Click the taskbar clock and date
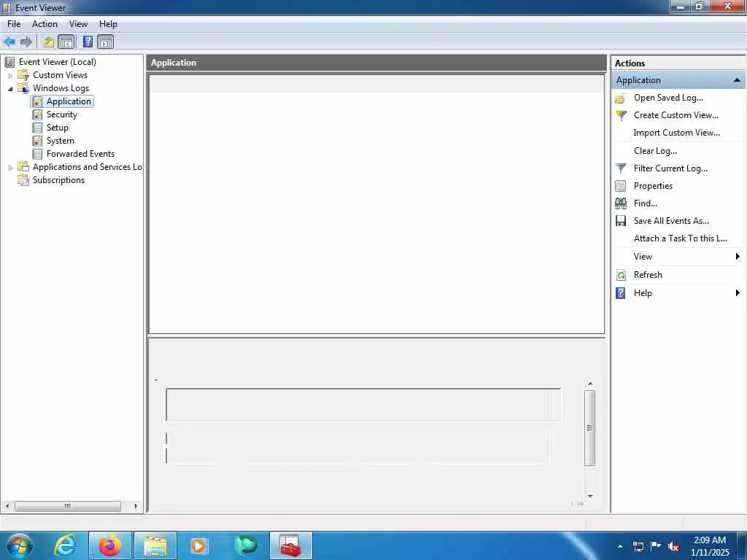747x560 pixels. [x=710, y=546]
